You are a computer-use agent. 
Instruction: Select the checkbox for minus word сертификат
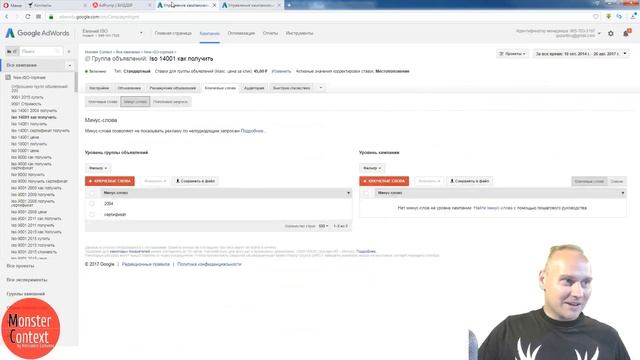click(x=92, y=214)
